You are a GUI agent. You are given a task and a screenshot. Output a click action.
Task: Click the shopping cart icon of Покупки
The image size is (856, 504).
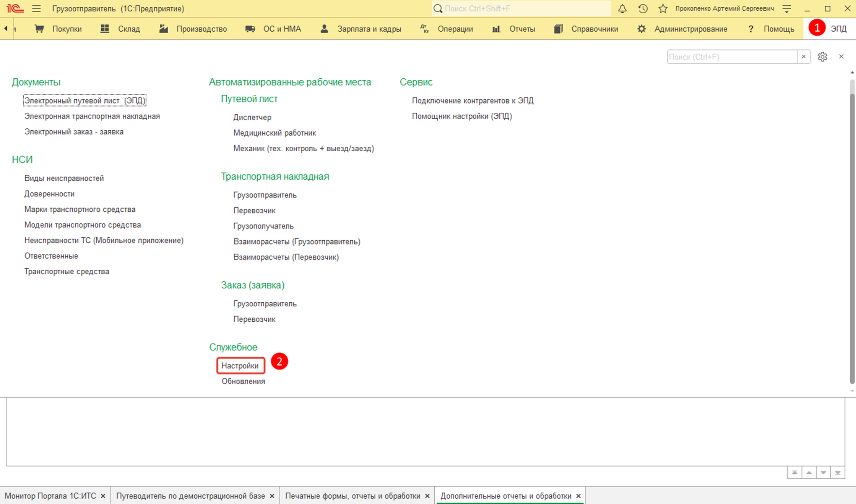(39, 29)
